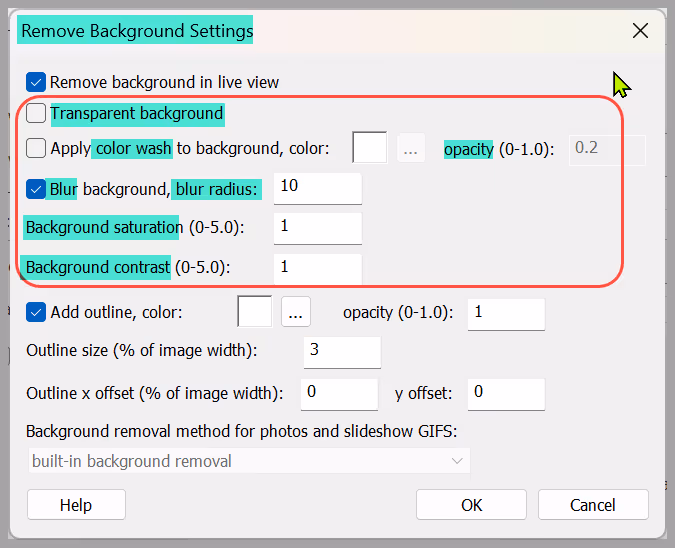Click the Background contrast input field
Viewport: 675px width, 548px height.
coord(318,269)
